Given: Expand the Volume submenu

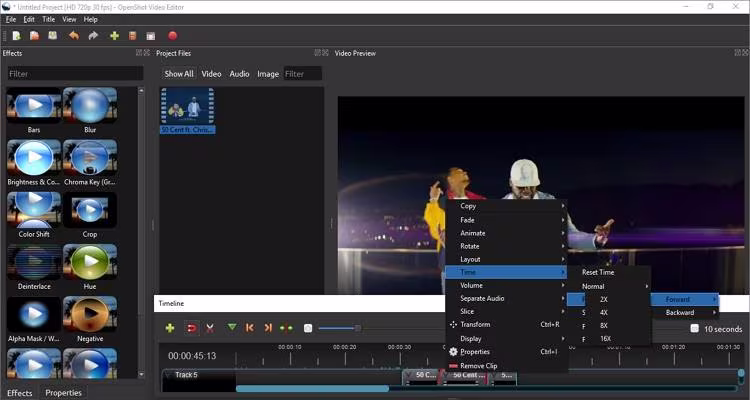Looking at the screenshot, I should [x=506, y=285].
